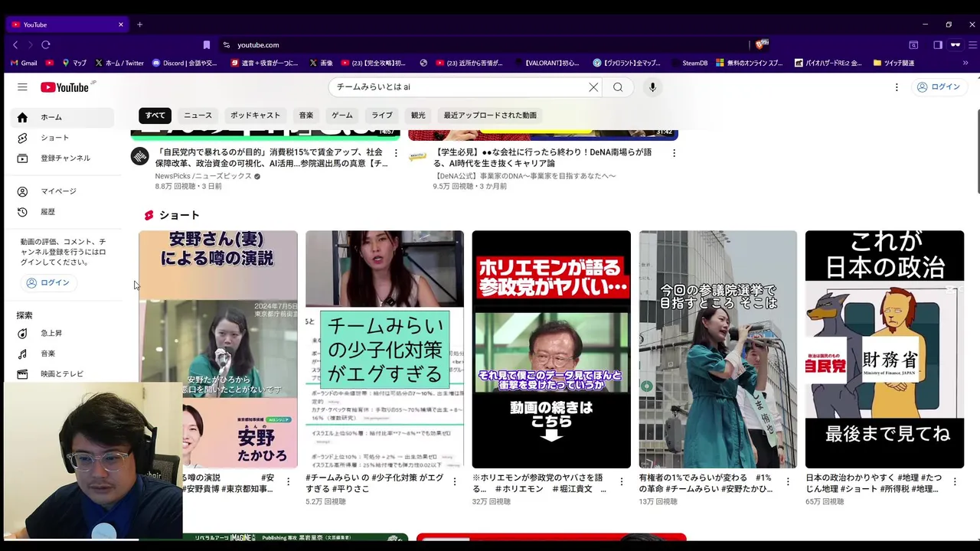Viewport: 980px width, 551px height.
Task: Click the Brave shield icon
Action: (761, 44)
